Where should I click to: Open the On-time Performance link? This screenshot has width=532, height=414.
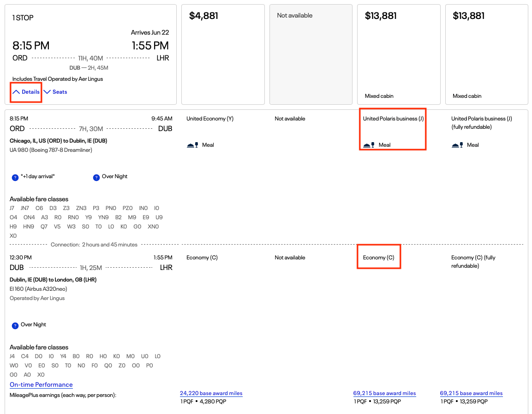coord(41,384)
